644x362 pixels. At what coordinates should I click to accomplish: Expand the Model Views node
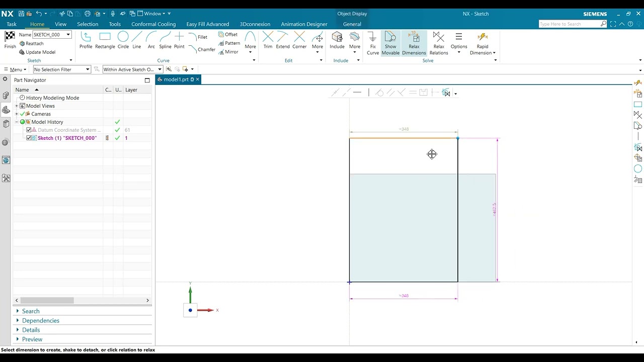tap(17, 106)
